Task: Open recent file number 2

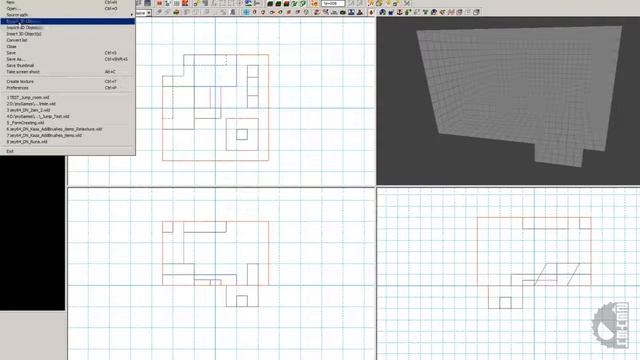Action: tap(67, 104)
